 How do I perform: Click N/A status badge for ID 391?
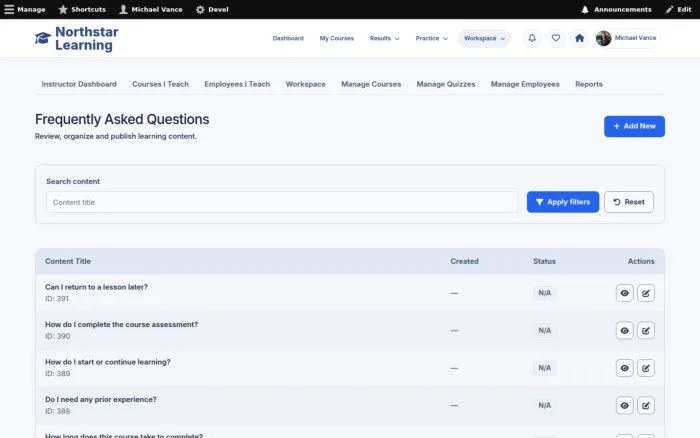pos(544,293)
